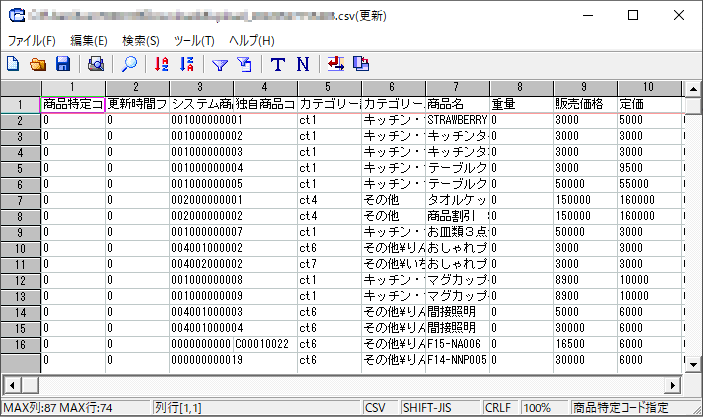Click status bar CRLF indicator
Image resolution: width=703 pixels, height=417 pixels.
coord(499,408)
